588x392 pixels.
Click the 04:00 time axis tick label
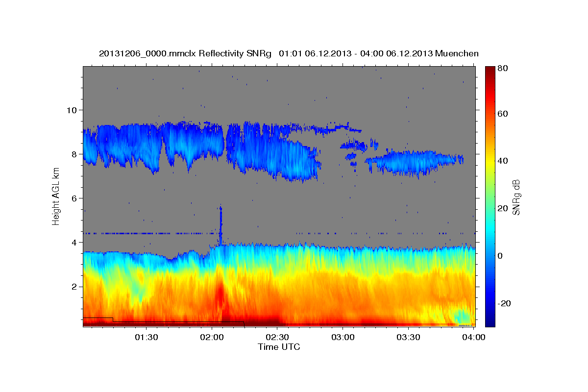click(x=473, y=338)
